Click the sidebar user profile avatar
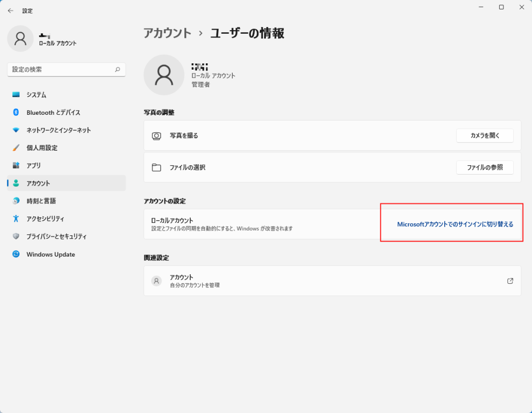 [x=20, y=38]
